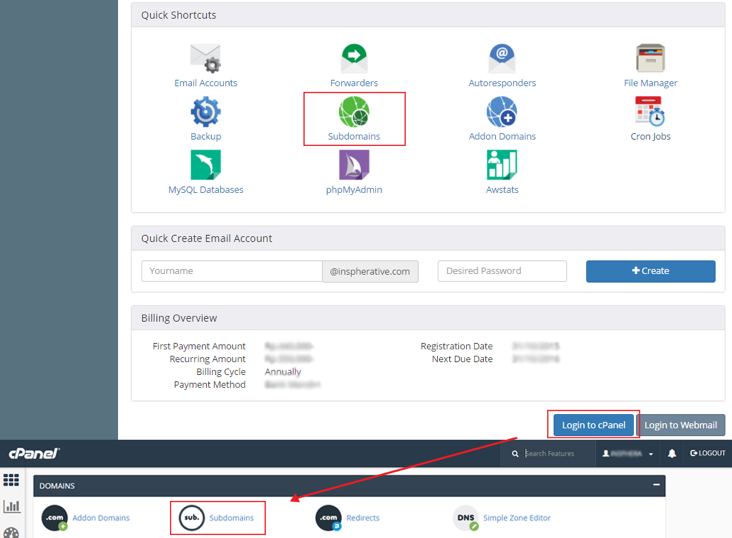The width and height of the screenshot is (732, 538).
Task: Click the notification bell in cPanel header
Action: click(x=672, y=453)
